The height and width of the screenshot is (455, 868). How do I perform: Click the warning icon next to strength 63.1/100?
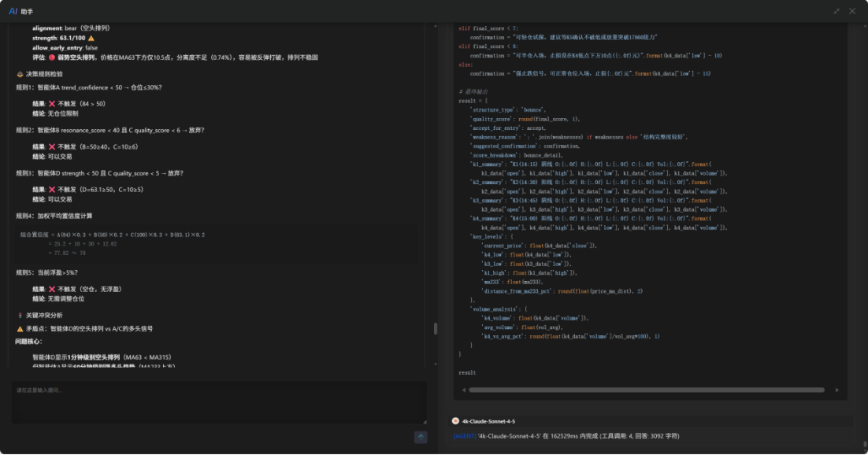pos(91,38)
